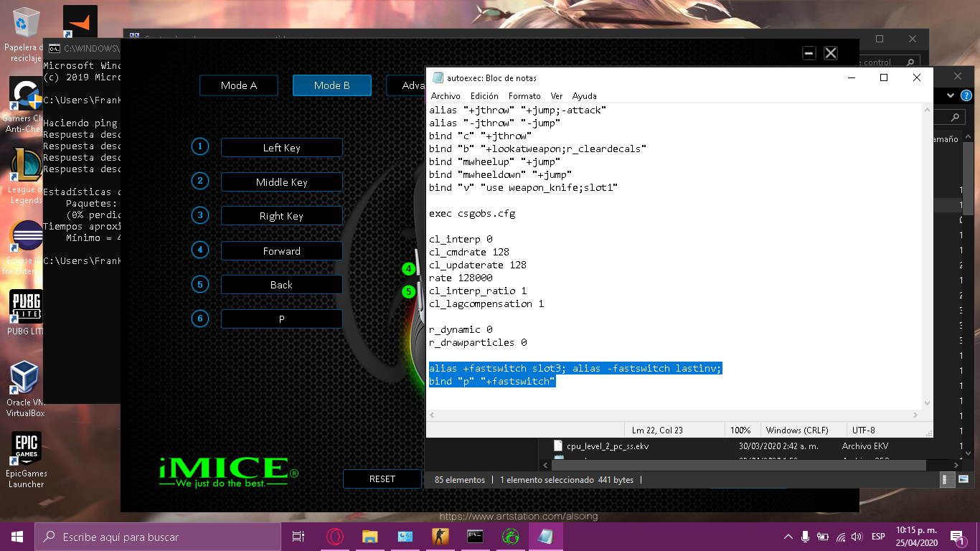Switch to the iMICE mouse software taskbar icon
980x551 pixels.
click(511, 536)
